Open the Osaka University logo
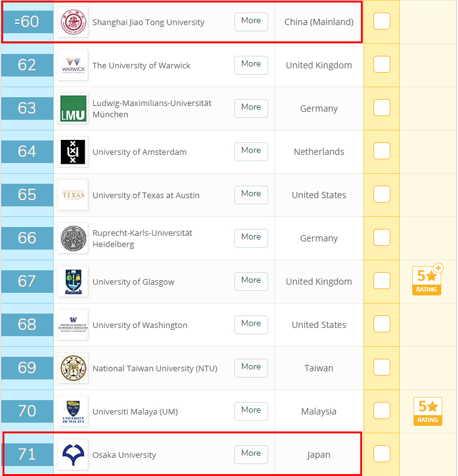This screenshot has width=458, height=476. point(73,455)
